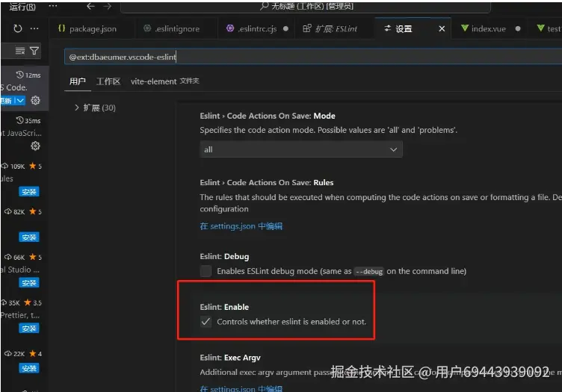Click the extension icon on ESLint tab
Screen dimensions: 562x392
tap(307, 28)
